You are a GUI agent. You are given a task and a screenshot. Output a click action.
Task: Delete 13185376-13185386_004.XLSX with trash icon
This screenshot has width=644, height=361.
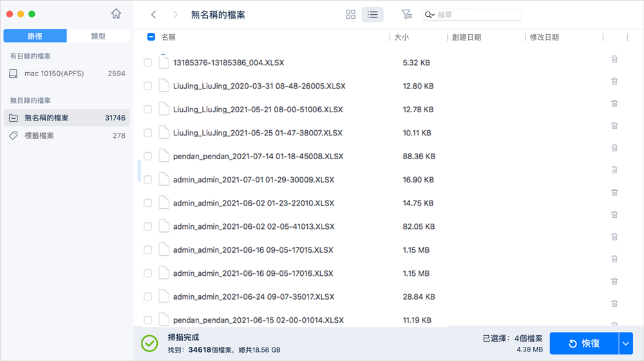click(614, 59)
